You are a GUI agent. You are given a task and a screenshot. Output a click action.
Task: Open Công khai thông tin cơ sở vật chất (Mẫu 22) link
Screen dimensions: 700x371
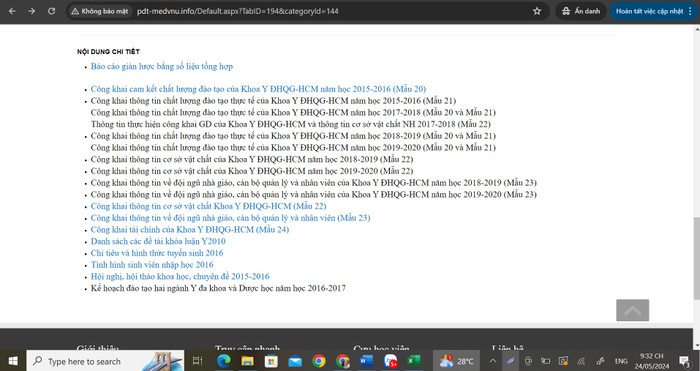pos(208,206)
